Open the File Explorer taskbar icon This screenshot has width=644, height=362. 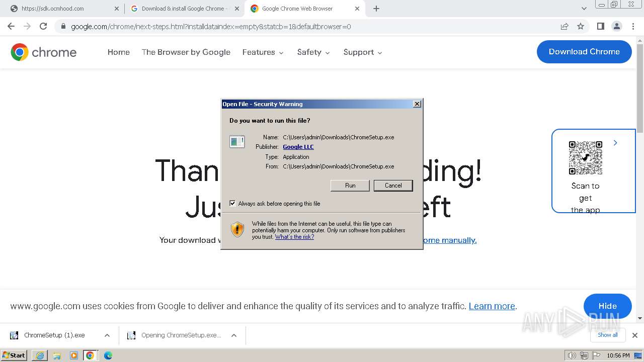click(57, 355)
